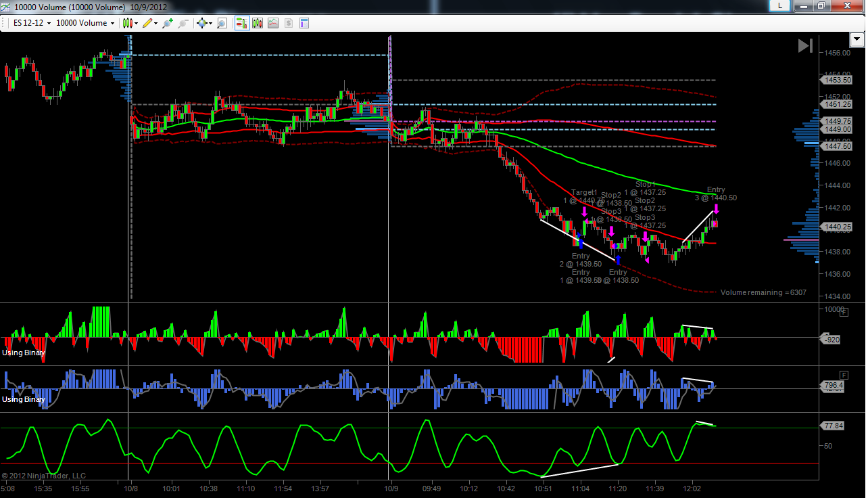The height and width of the screenshot is (498, 868).
Task: Select the crosshair cursor icon
Action: 201,23
